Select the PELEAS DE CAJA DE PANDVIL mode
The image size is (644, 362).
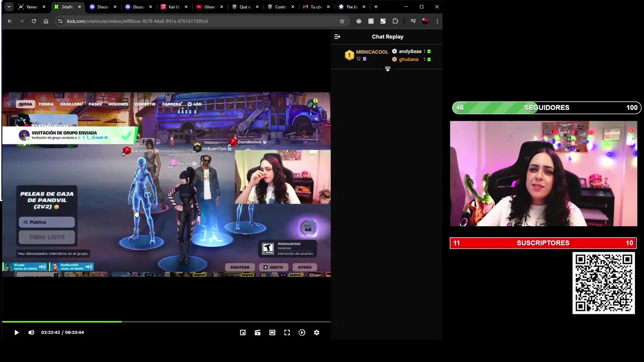[x=47, y=200]
